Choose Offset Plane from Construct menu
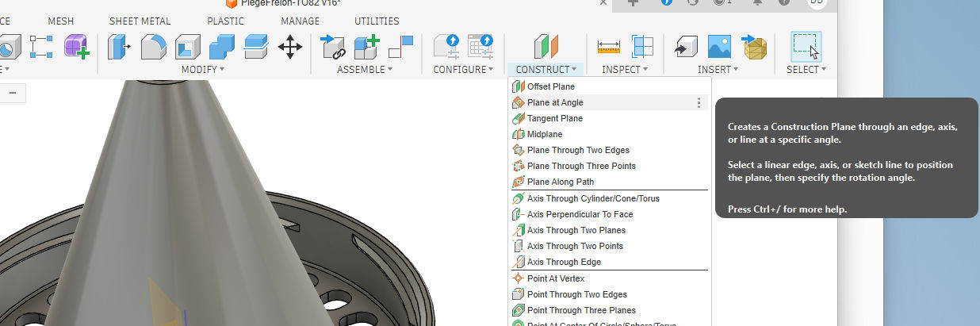The image size is (980, 326). coord(551,86)
